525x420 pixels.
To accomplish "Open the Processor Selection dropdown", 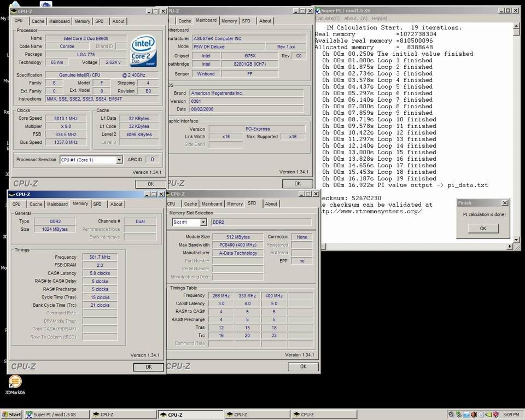I will pyautogui.click(x=119, y=160).
